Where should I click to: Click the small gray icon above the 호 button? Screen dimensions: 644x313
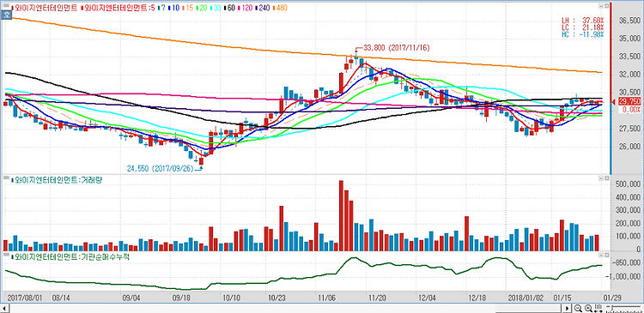[6, 5]
